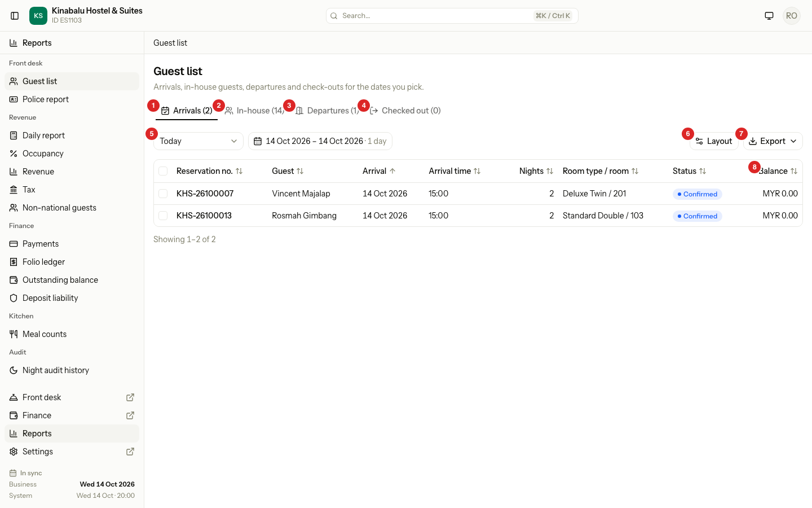Click the calendar icon in date range
The width and height of the screenshot is (812, 508).
point(258,141)
